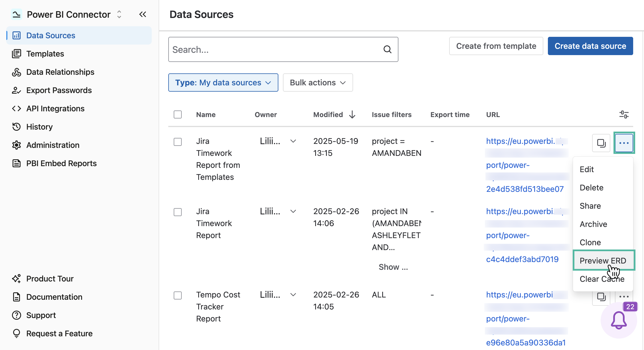The width and height of the screenshot is (644, 350).
Task: Click the Export Passwords sidebar icon
Action: [17, 90]
